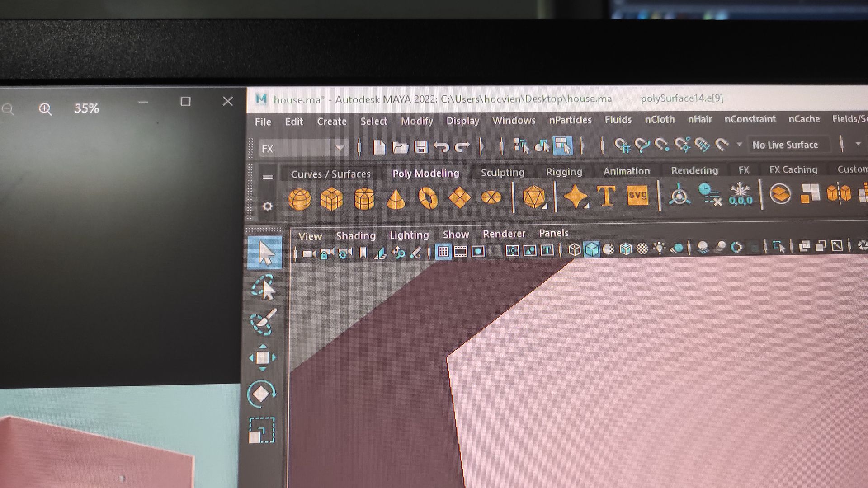Open the Modify menu
Viewport: 868px width, 488px height.
pos(416,121)
